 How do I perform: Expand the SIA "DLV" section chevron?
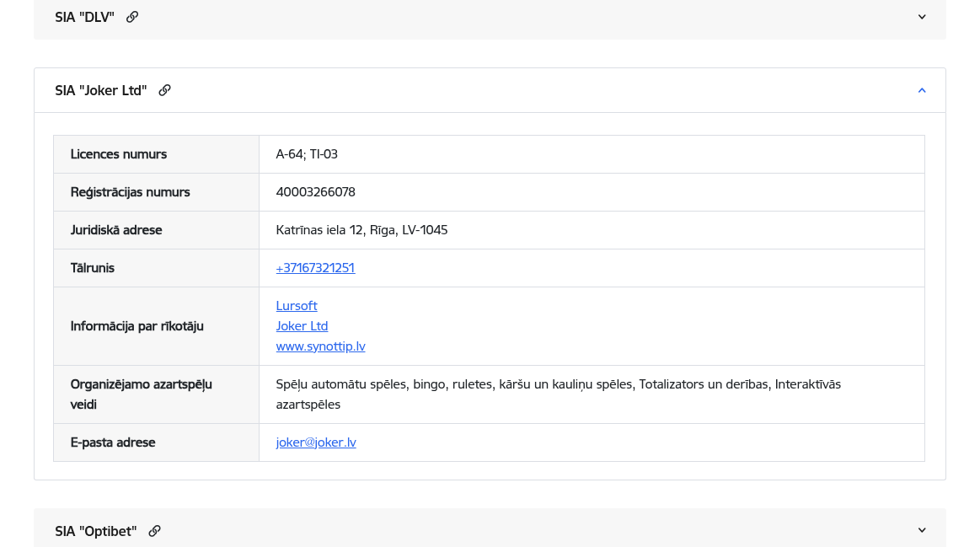point(922,17)
